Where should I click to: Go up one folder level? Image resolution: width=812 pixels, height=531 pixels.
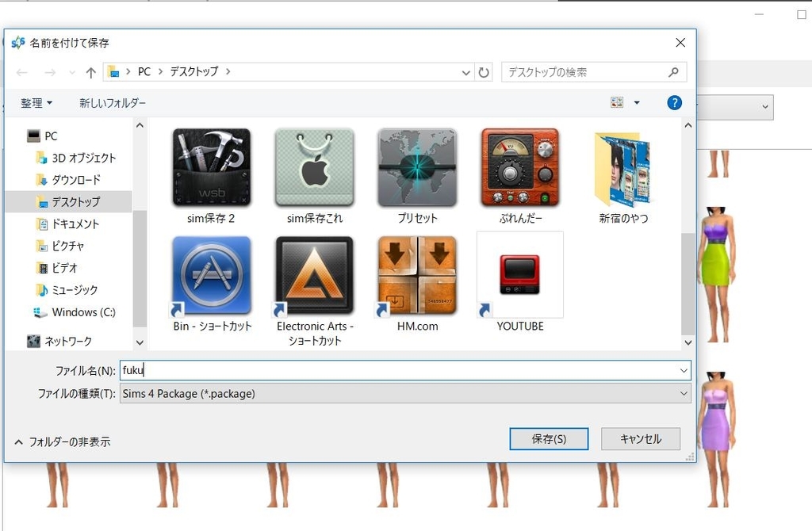click(x=91, y=72)
